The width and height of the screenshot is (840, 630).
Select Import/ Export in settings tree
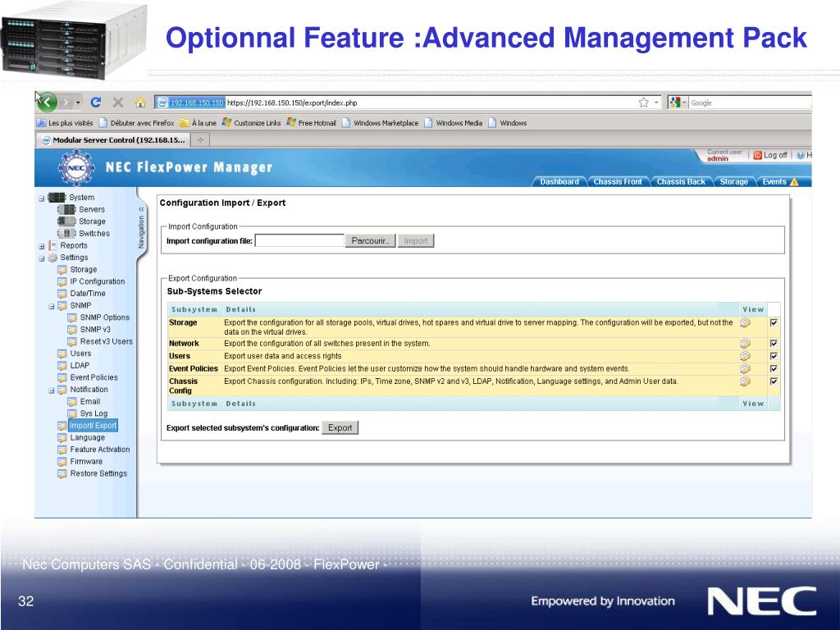(93, 426)
